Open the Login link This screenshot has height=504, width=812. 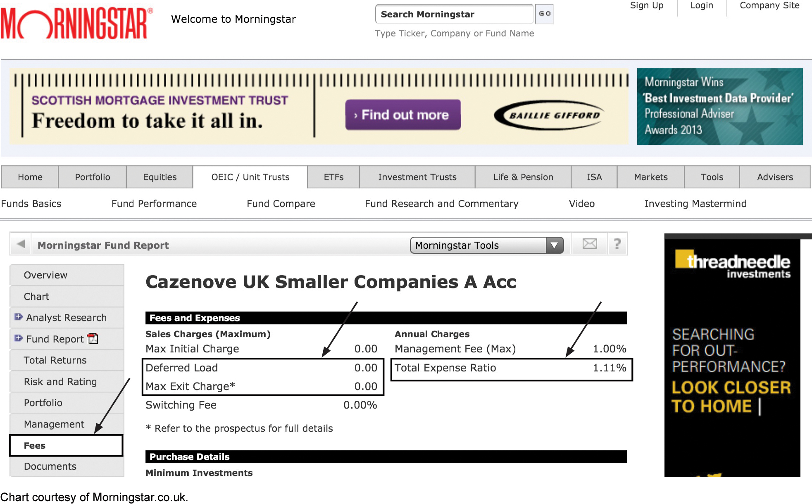pyautogui.click(x=702, y=6)
